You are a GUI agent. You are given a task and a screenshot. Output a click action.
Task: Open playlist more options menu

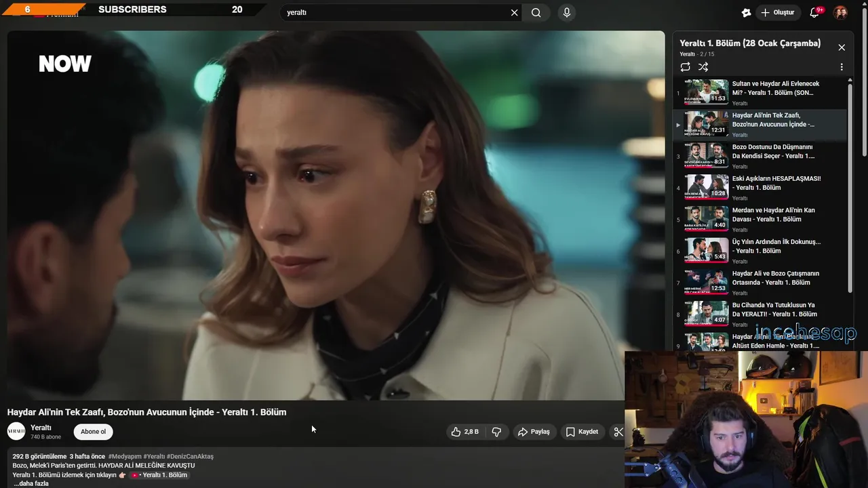842,67
